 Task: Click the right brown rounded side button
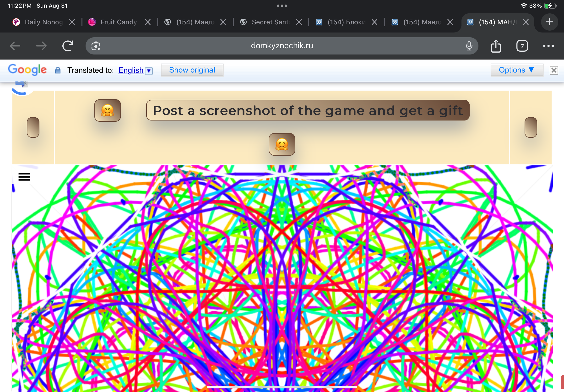click(x=531, y=127)
